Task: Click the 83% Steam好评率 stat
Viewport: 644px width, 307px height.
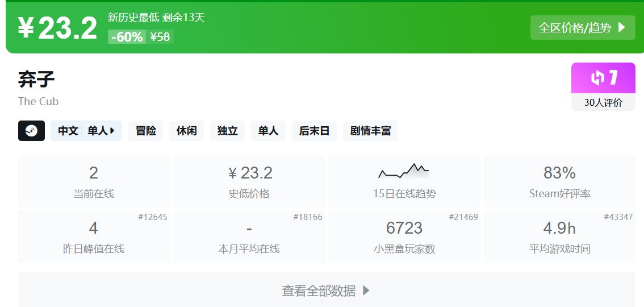Action: (560, 181)
